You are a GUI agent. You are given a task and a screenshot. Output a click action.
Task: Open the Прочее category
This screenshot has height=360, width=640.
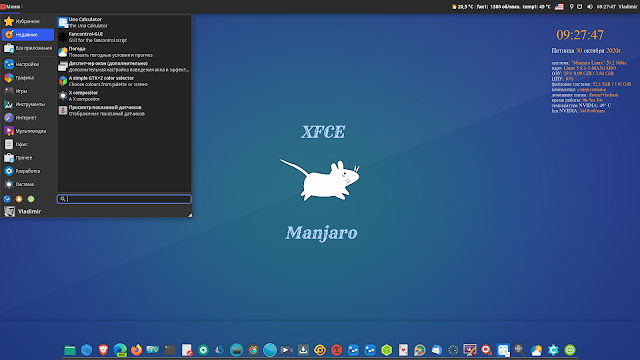click(x=28, y=158)
